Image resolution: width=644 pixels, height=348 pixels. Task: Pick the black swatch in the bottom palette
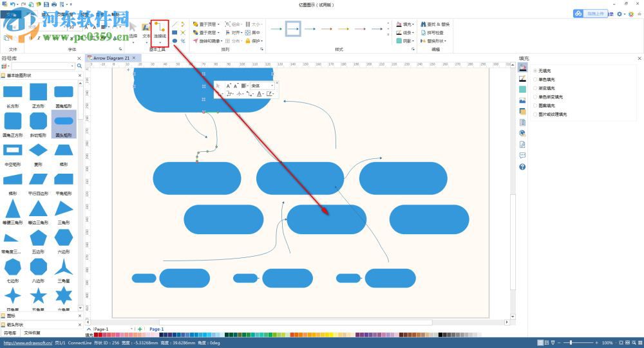tap(440, 335)
